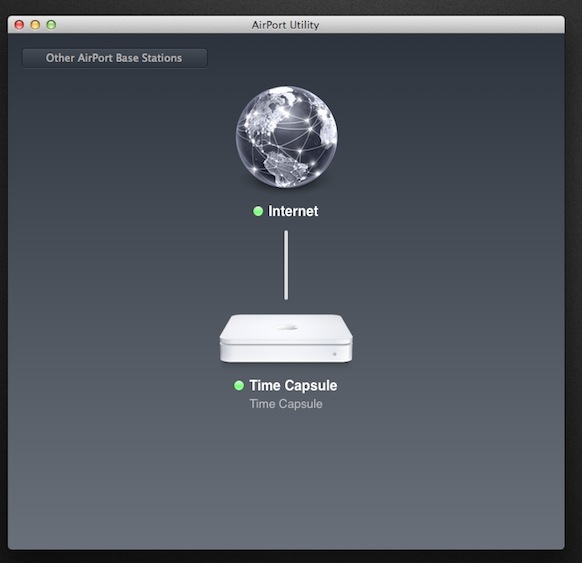Minimize the window with the yellow button
Viewport: 582px width, 563px height.
pos(35,24)
